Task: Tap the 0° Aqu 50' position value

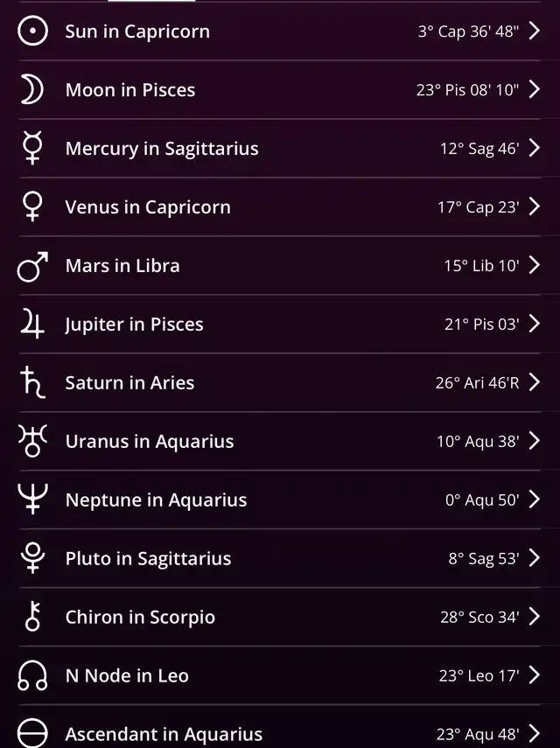Action: [482, 500]
